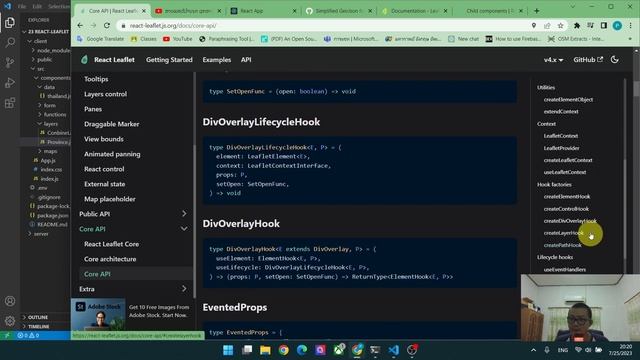Image resolution: width=640 pixels, height=360 pixels.
Task: Reload the React Leaflet page
Action: pos(107,25)
